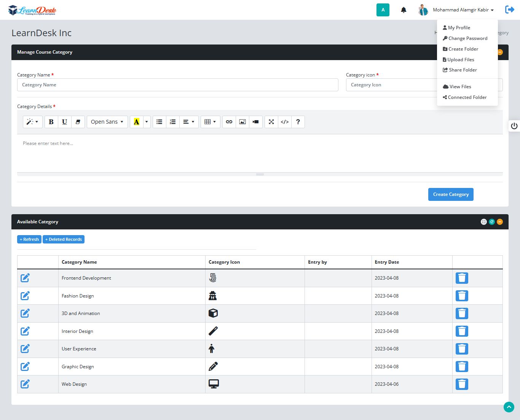
Task: Open editor help question mark
Action: click(x=298, y=122)
